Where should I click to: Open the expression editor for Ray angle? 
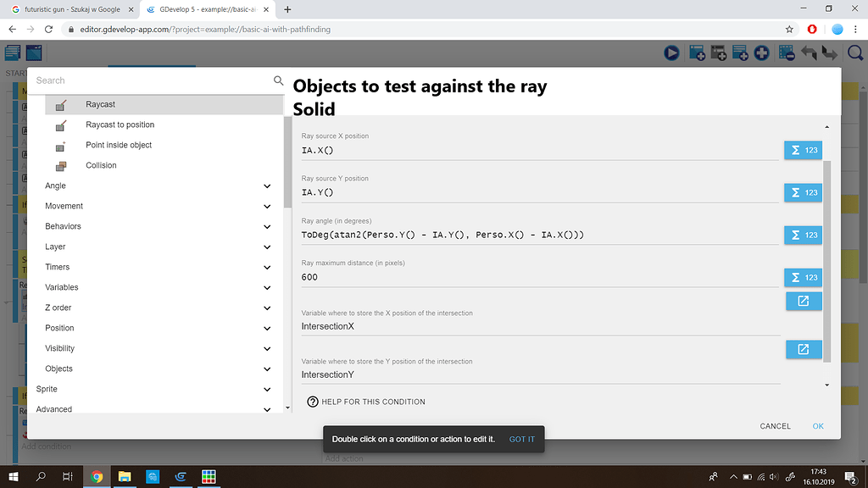(x=803, y=235)
